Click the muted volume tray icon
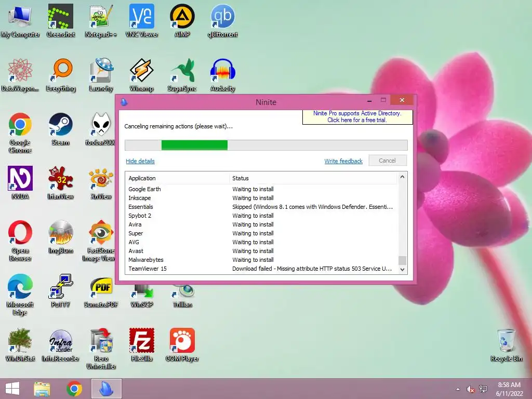The width and height of the screenshot is (532, 399). tap(470, 389)
